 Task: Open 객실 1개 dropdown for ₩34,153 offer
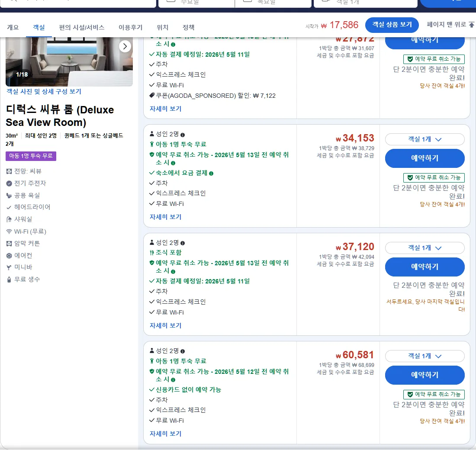coord(425,139)
